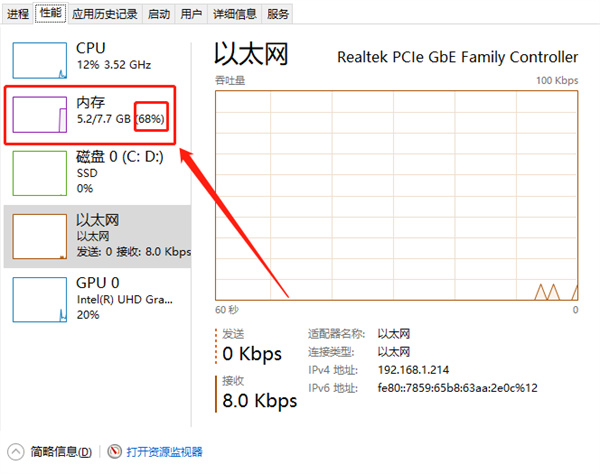The height and width of the screenshot is (474, 600).
Task: Click the resource monitor icon at bottom
Action: [x=115, y=452]
